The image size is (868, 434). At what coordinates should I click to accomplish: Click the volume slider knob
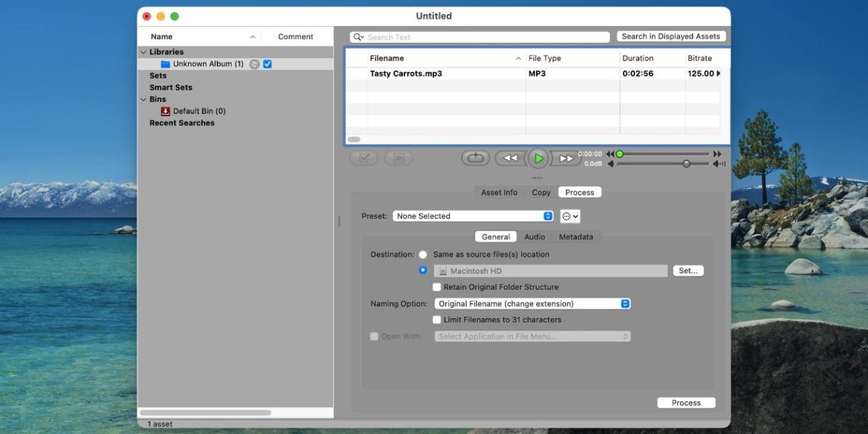686,164
